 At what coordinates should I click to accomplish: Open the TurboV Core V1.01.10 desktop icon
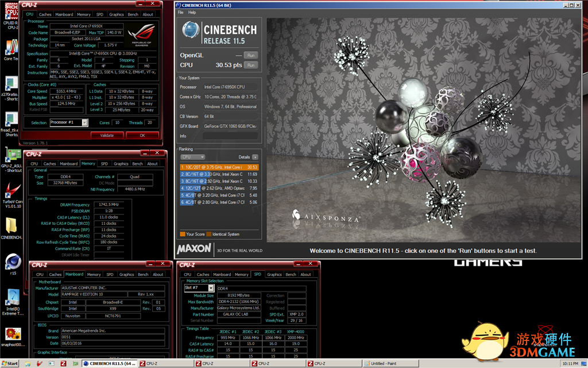[x=13, y=195]
